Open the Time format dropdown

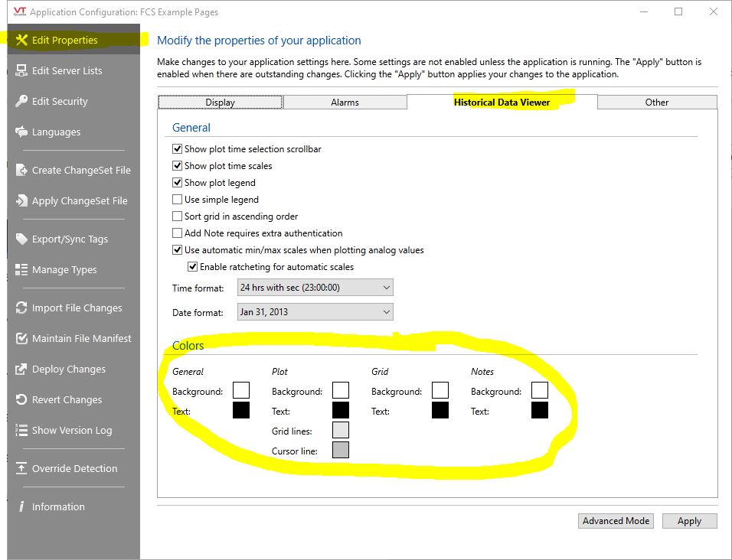click(x=315, y=288)
